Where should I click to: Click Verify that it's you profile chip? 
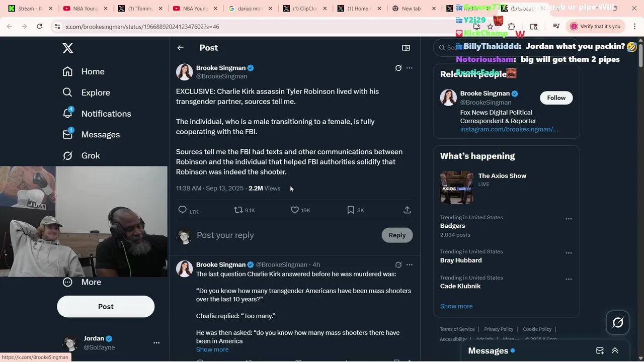pos(596,26)
